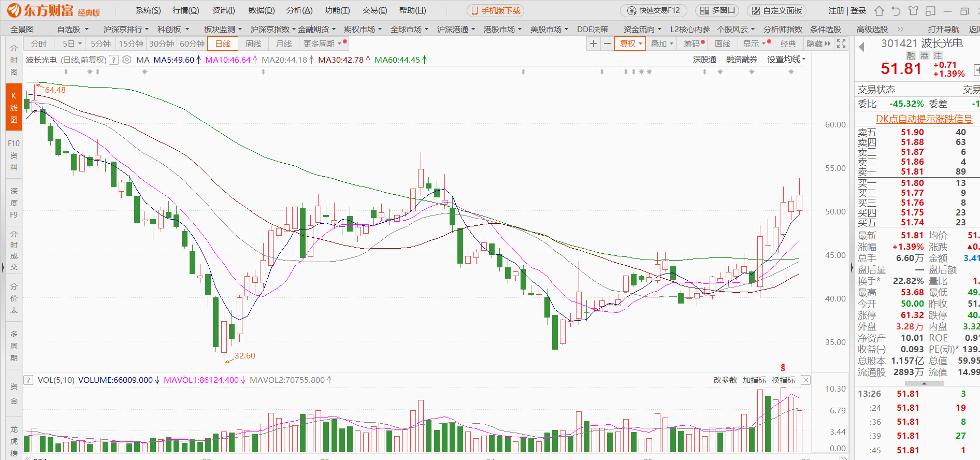Image resolution: width=980 pixels, height=460 pixels.
Task: Select K线图 in the left sidebar
Action: (14, 107)
